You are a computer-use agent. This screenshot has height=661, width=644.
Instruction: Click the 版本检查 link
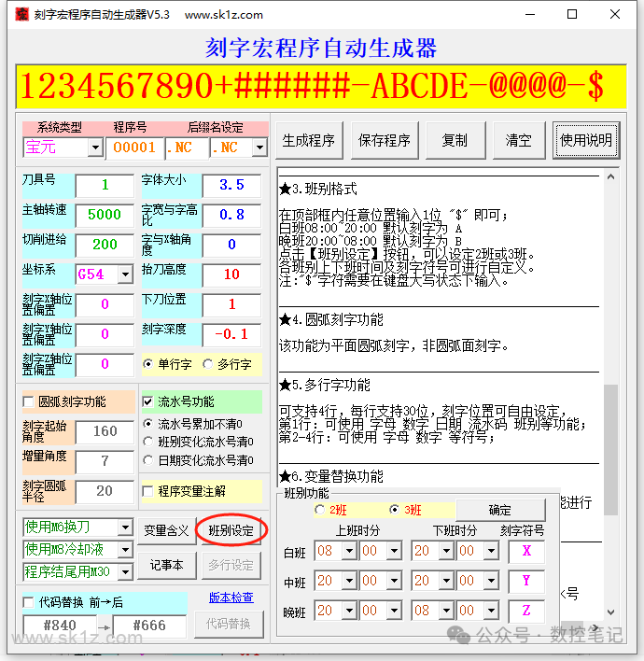[231, 598]
